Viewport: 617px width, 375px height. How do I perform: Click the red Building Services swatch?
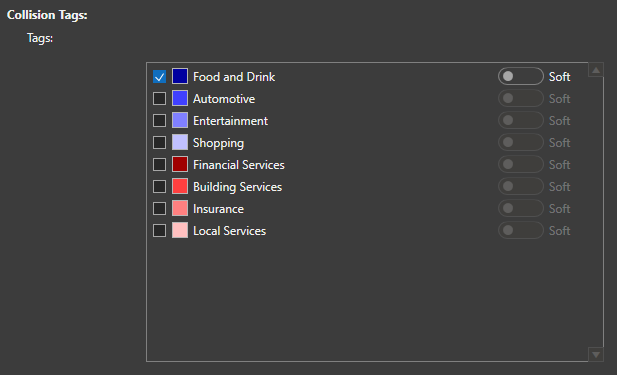tap(180, 187)
